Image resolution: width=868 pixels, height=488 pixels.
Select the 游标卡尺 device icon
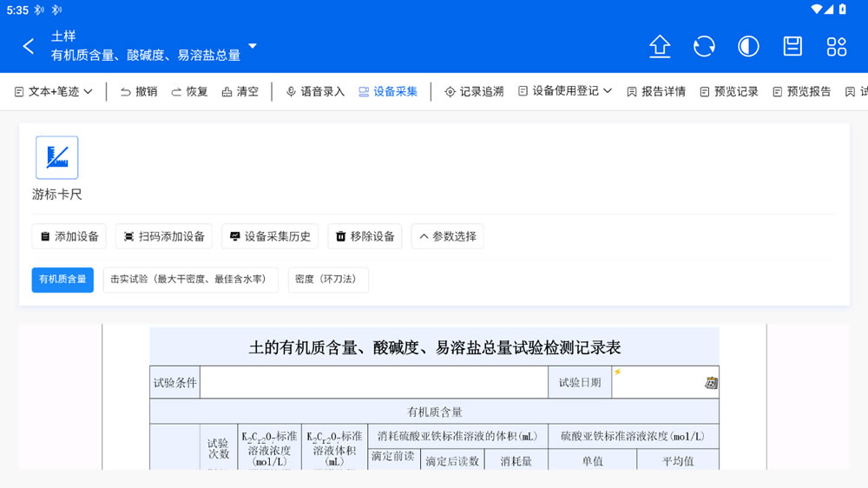coord(57,158)
